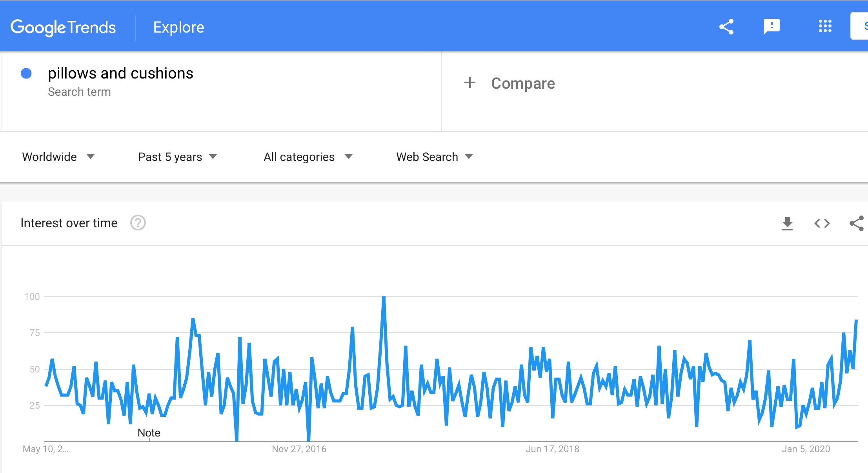Click the embed code icon
The height and width of the screenshot is (473, 868).
822,223
